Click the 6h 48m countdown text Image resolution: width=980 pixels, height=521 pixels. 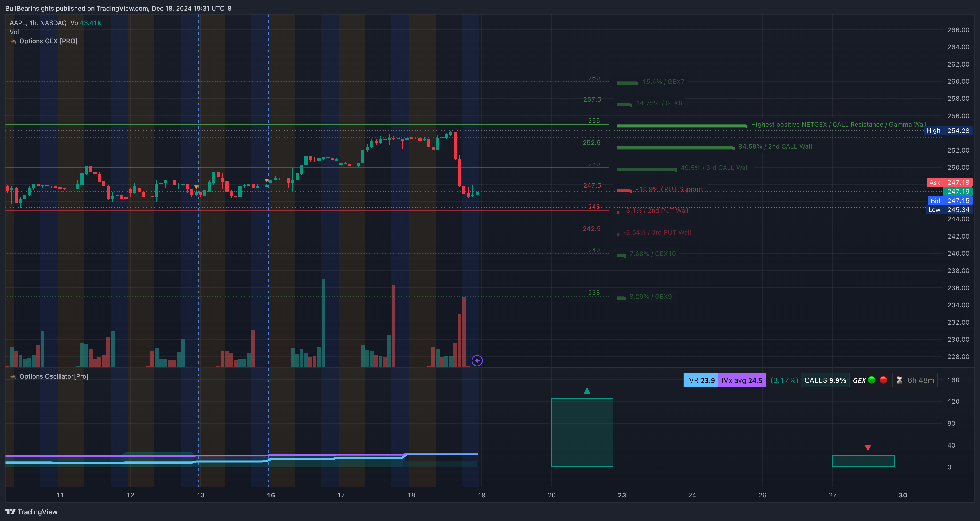click(921, 380)
